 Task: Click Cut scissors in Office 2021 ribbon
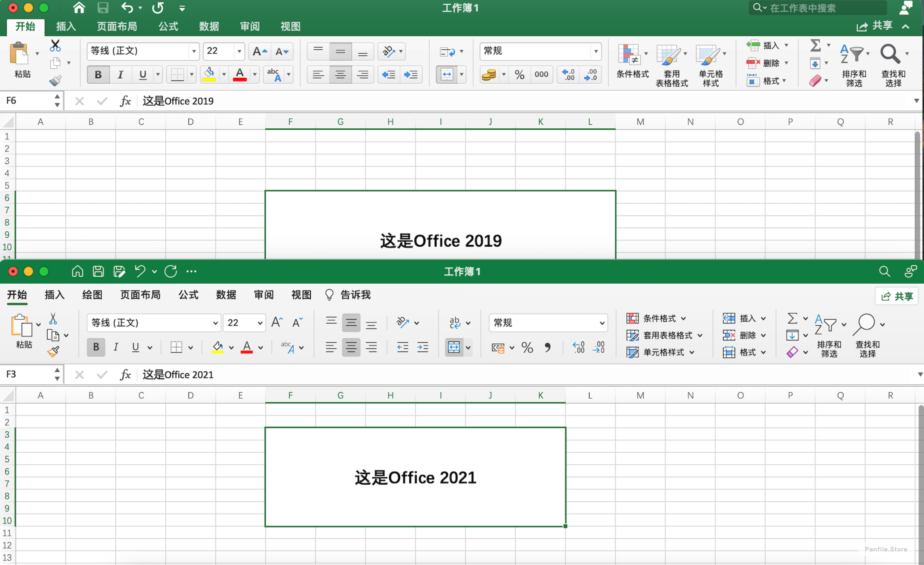53,319
